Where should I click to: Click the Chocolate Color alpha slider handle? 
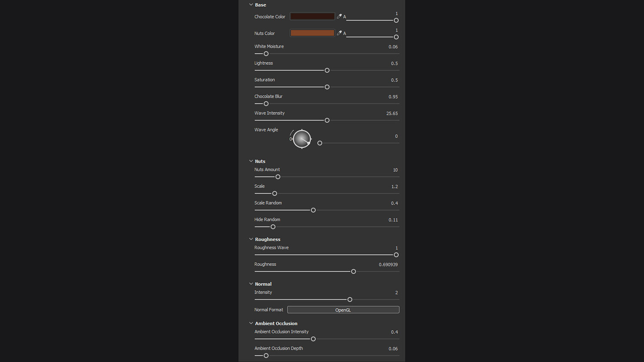point(396,20)
